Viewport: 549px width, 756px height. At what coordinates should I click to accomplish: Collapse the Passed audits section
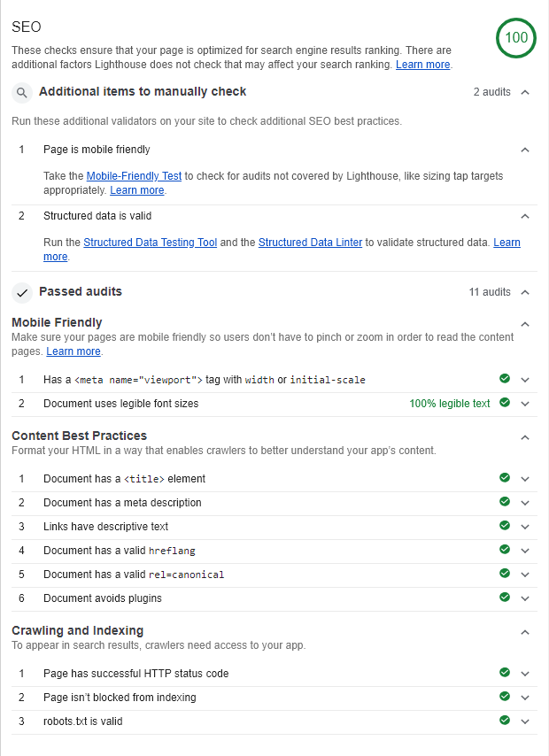(x=525, y=292)
